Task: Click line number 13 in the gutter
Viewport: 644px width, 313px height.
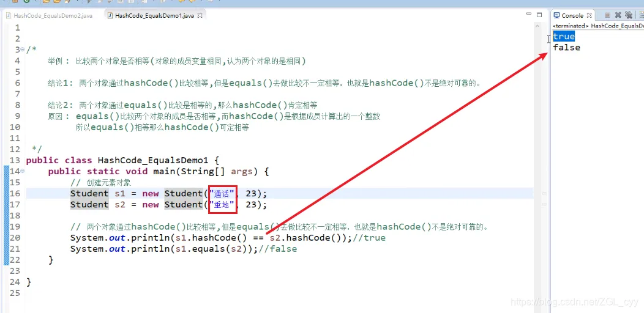Action: [15, 160]
